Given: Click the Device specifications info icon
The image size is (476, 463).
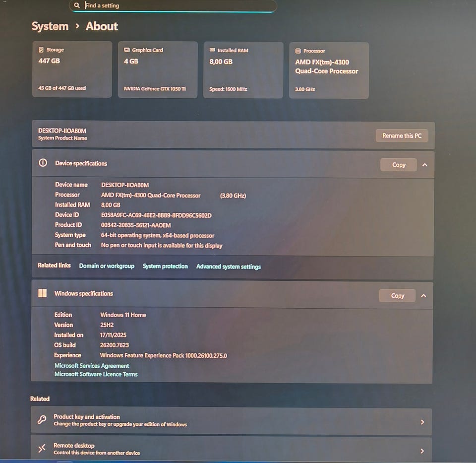Looking at the screenshot, I should [43, 163].
